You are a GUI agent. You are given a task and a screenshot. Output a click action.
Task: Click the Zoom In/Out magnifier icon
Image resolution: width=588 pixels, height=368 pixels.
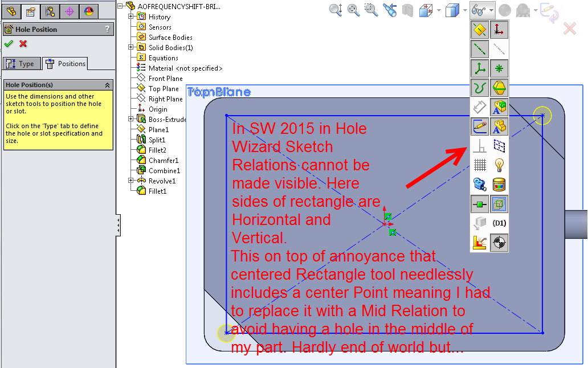pyautogui.click(x=336, y=10)
